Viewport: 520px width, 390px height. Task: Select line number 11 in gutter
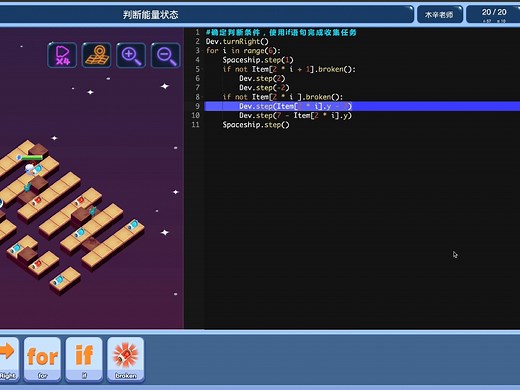click(x=195, y=125)
